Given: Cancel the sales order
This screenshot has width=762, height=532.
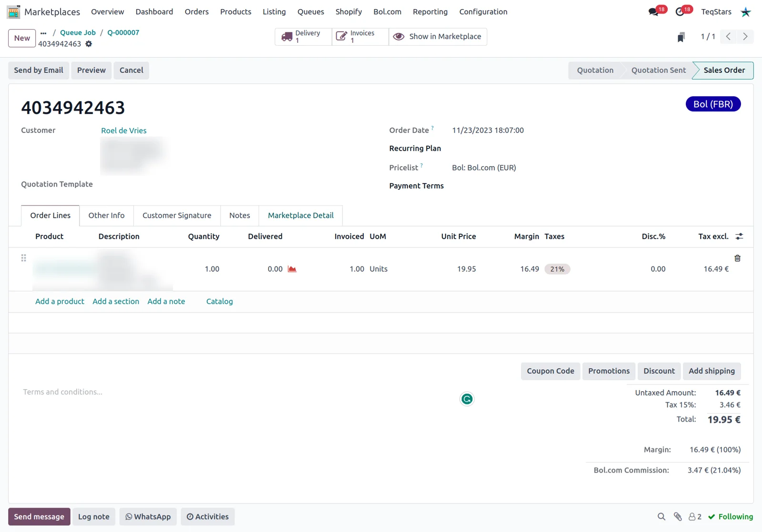Looking at the screenshot, I should pos(131,70).
